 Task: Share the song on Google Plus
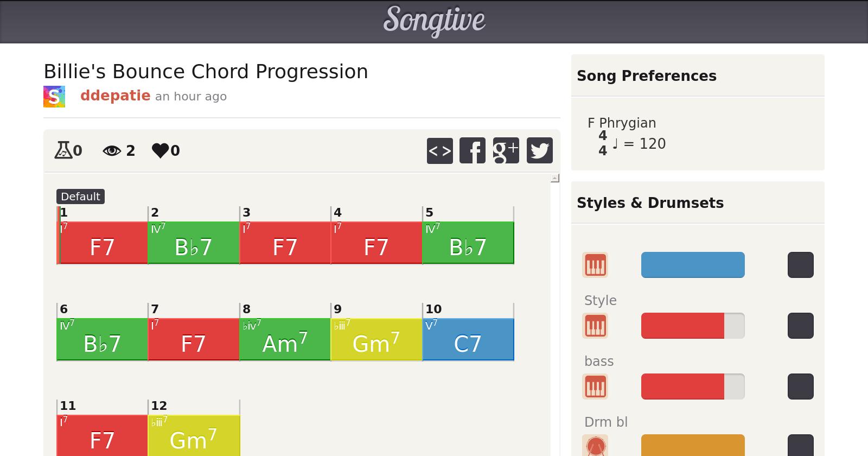(506, 150)
